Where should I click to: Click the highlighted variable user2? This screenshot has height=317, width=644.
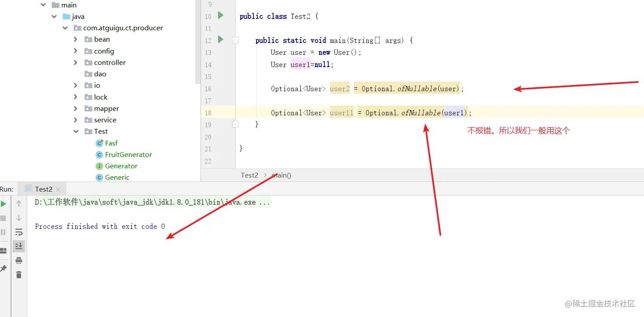click(x=340, y=89)
